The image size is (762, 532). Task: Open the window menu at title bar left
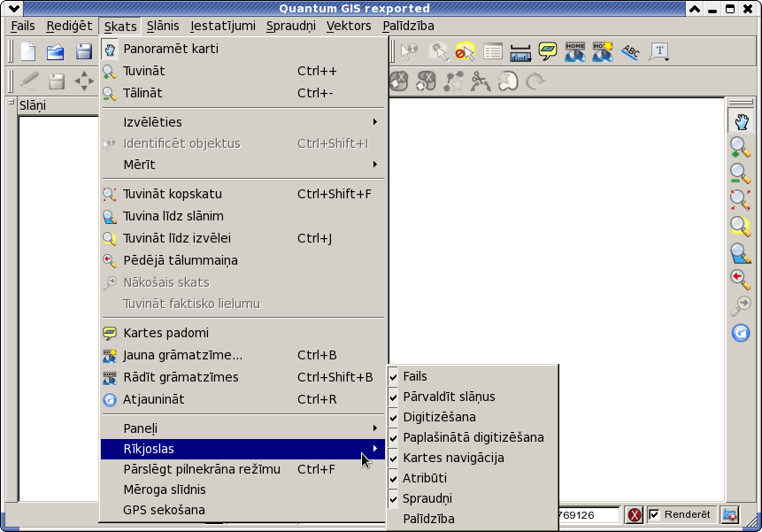point(13,8)
